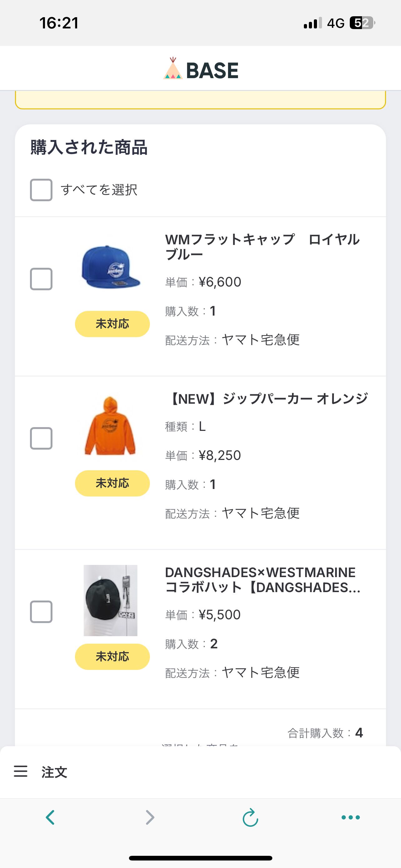Reload the page with the refresh icon

pyautogui.click(x=250, y=817)
